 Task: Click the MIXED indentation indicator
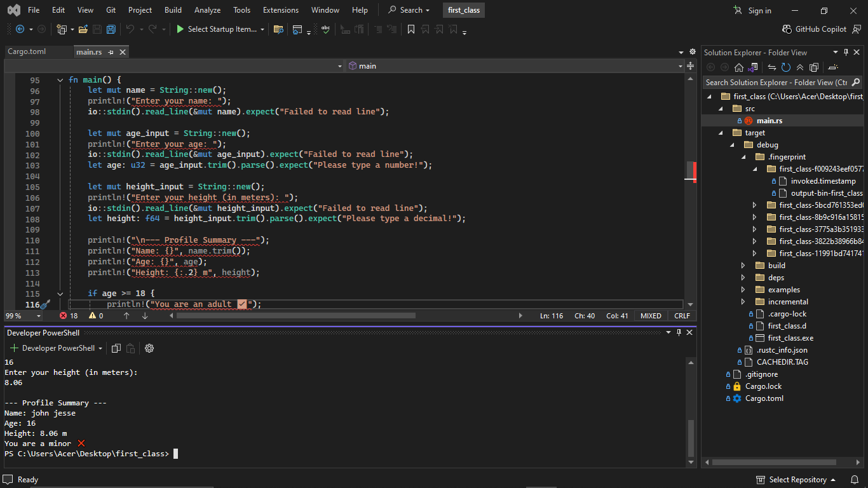click(x=651, y=316)
